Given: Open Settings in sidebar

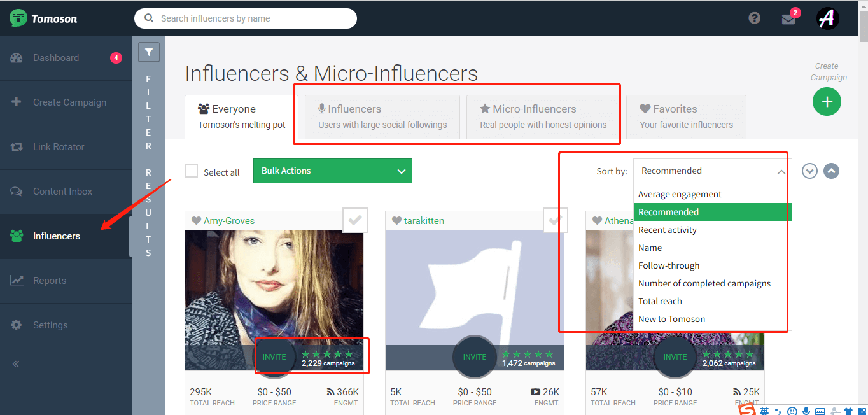Looking at the screenshot, I should (x=66, y=325).
